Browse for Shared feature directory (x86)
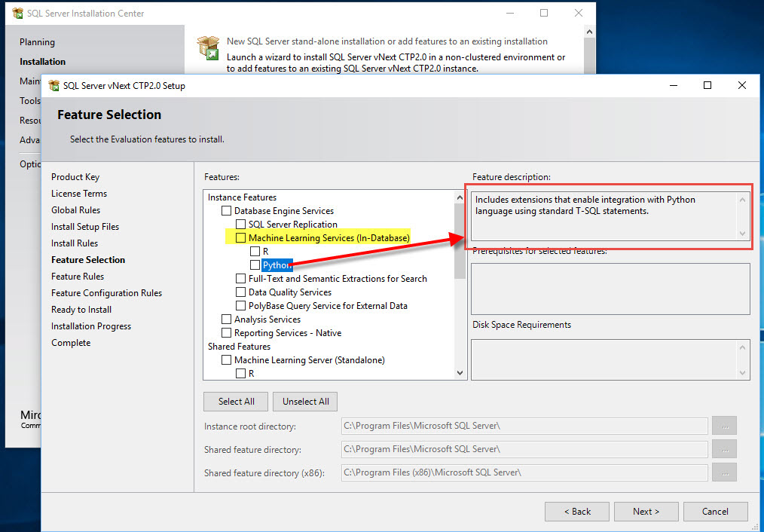Viewport: 764px width, 532px height. (725, 472)
